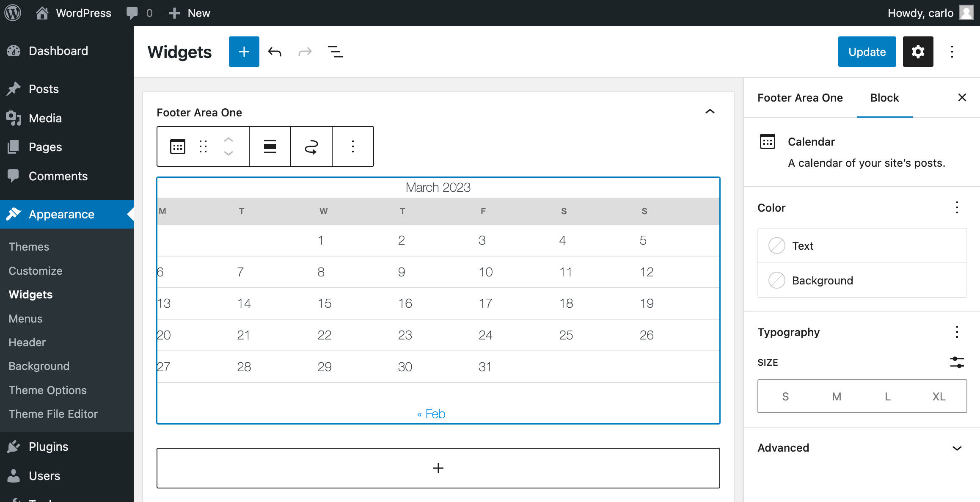Click the redo arrow icon in Widgets header
The image size is (980, 502).
pyautogui.click(x=306, y=52)
